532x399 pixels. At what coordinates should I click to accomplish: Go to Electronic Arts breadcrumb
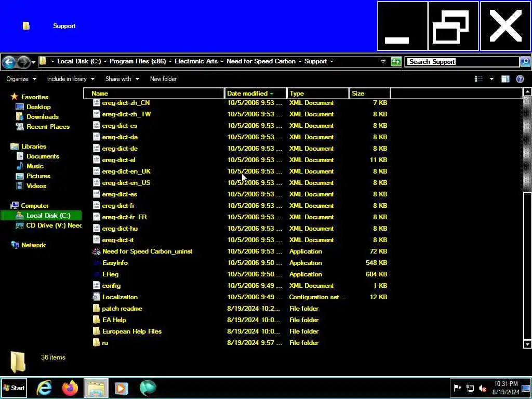[196, 61]
